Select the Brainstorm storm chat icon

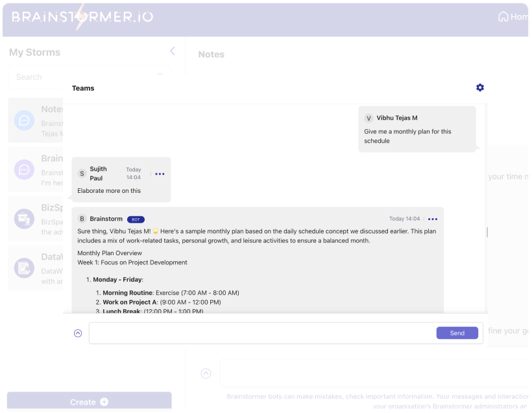[24, 169]
